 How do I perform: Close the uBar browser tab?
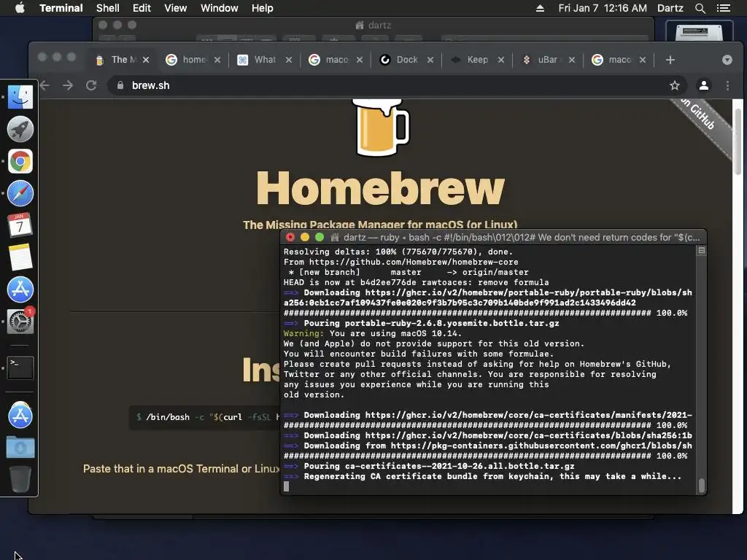tap(572, 60)
